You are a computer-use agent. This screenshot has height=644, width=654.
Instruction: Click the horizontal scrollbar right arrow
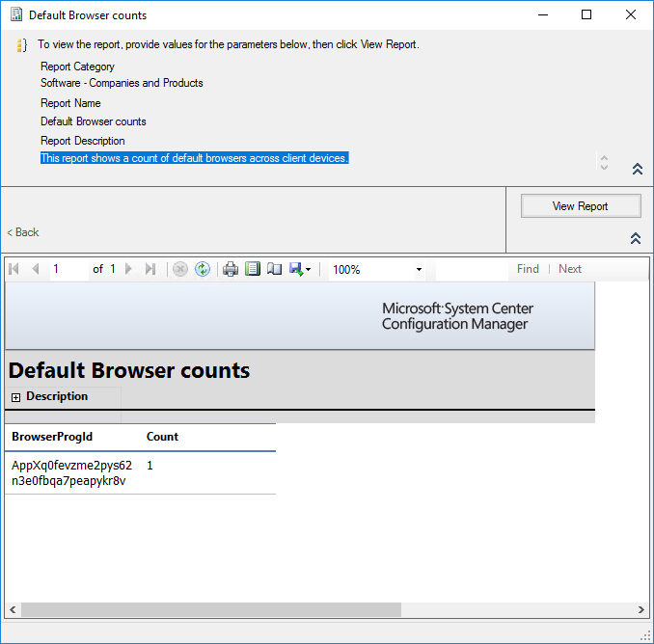coord(641,610)
